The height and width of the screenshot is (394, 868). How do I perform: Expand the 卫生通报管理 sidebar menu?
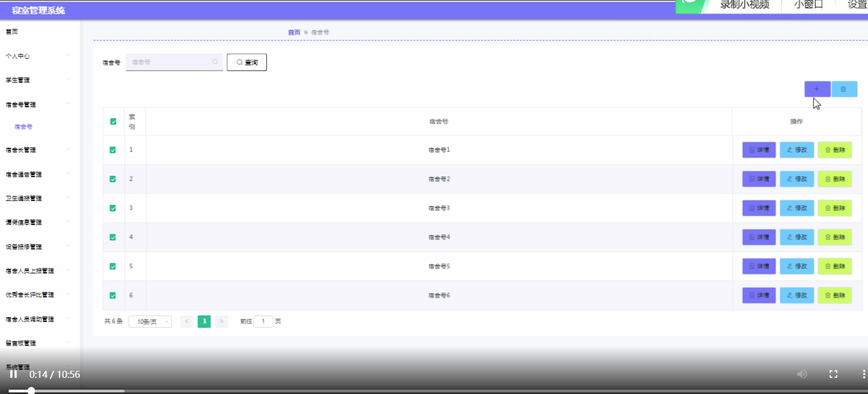pyautogui.click(x=38, y=198)
